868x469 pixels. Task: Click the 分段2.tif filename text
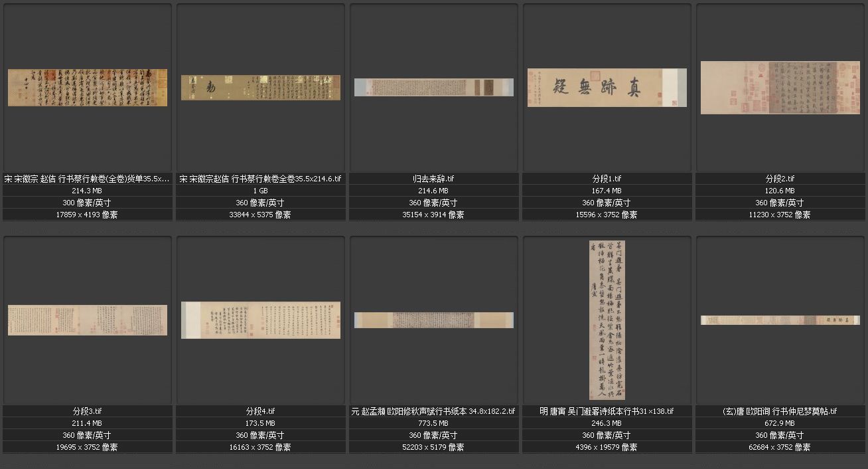point(780,179)
